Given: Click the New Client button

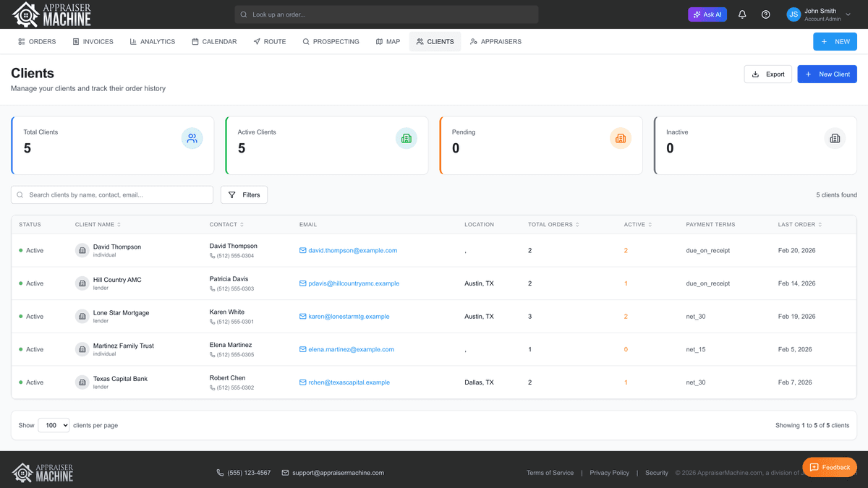Looking at the screenshot, I should (x=827, y=74).
